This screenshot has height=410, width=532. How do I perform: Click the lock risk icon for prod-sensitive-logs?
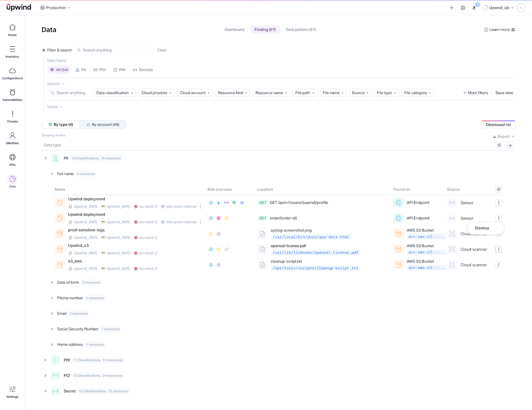[218, 234]
